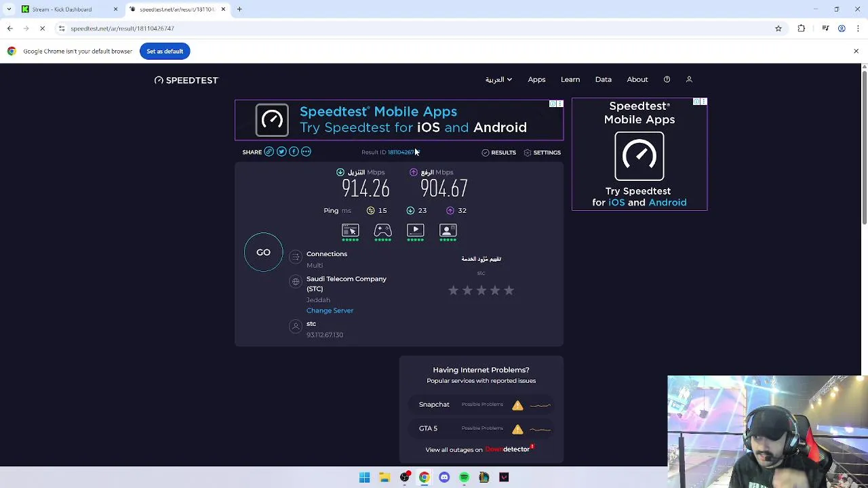Open the Chrome three-dot menu
The image size is (868, 488).
(x=859, y=28)
